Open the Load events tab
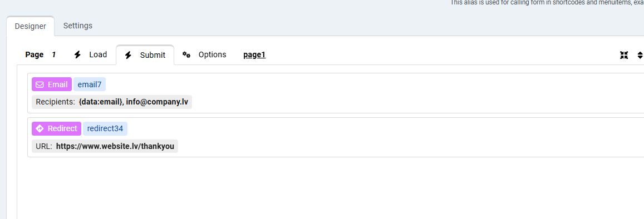 (90, 54)
